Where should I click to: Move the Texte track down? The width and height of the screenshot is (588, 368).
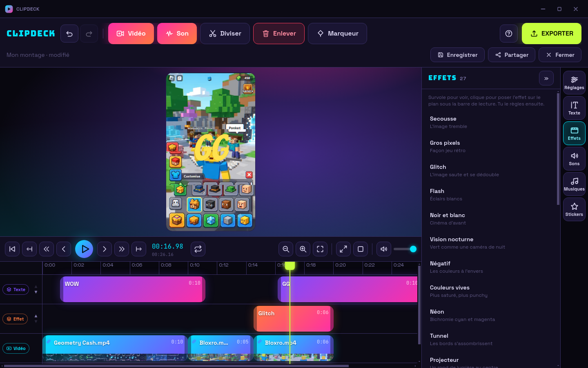pos(36,292)
